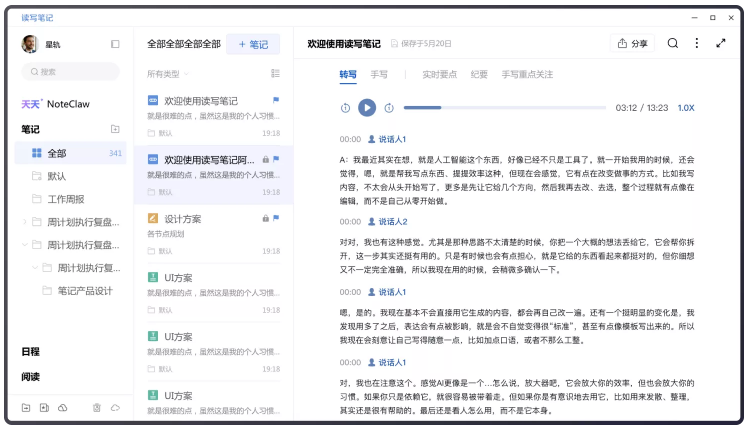Click the cloud sync icon
The width and height of the screenshot is (747, 429).
pyautogui.click(x=115, y=408)
